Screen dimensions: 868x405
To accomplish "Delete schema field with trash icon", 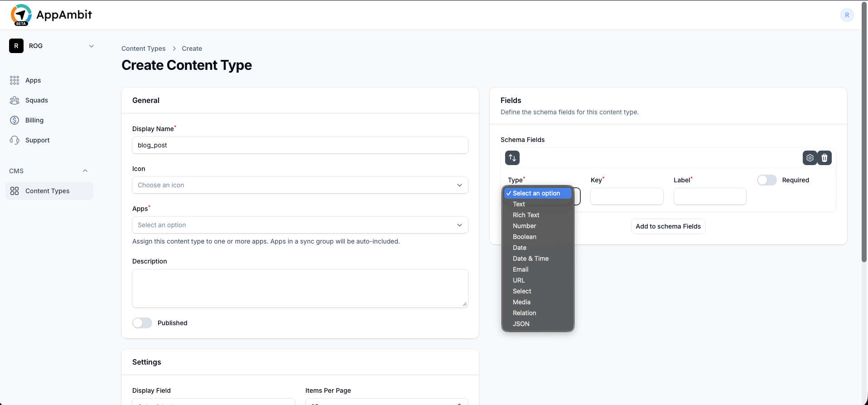I will 825,158.
